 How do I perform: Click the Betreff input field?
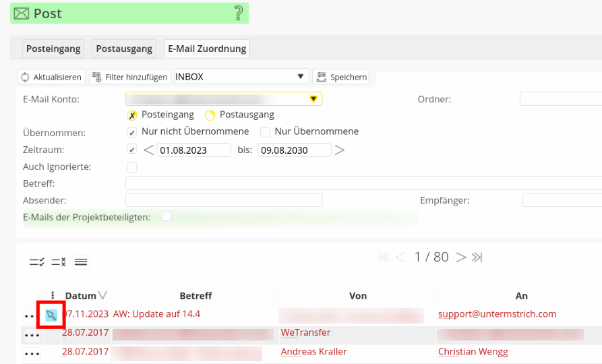pos(363,183)
